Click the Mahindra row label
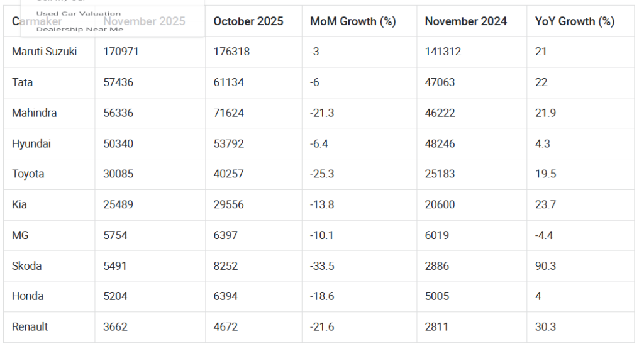This screenshot has width=644, height=346. click(35, 113)
